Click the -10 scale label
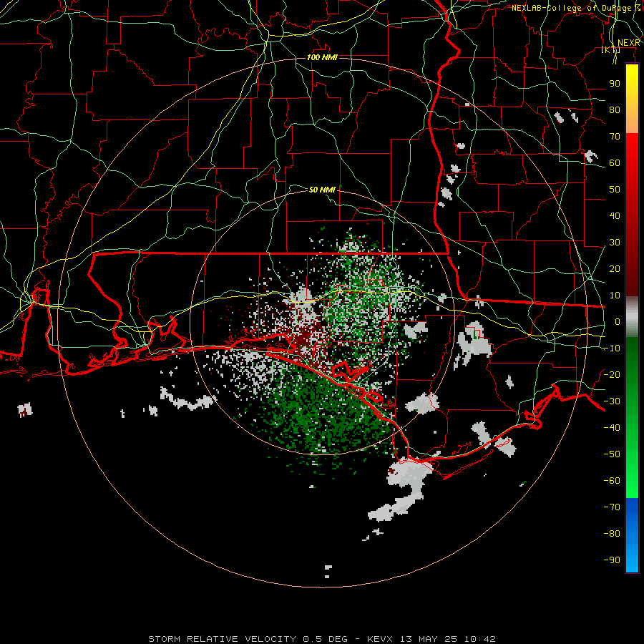Screen dimensions: 644x644 click(x=612, y=348)
